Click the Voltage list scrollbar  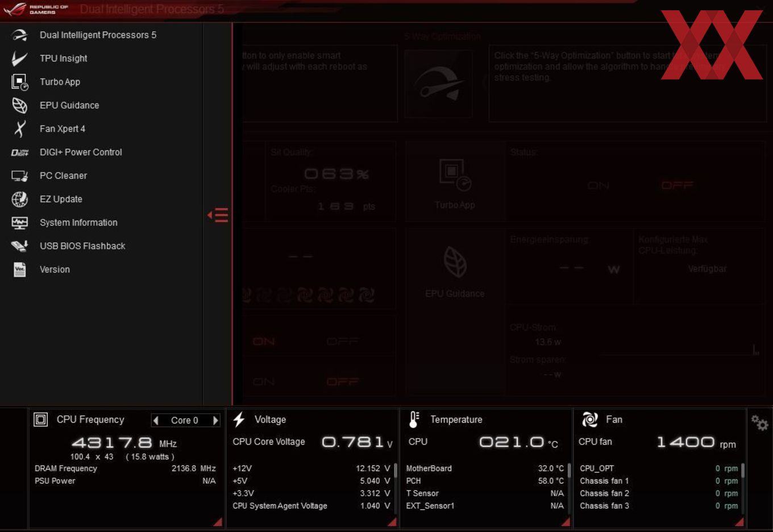click(396, 471)
